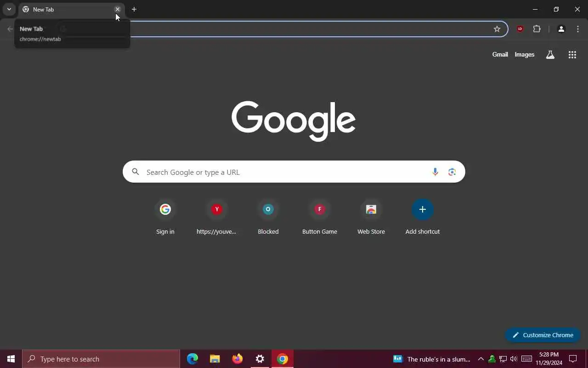Open the Sign in shortcut
Image resolution: width=588 pixels, height=368 pixels.
pyautogui.click(x=165, y=217)
